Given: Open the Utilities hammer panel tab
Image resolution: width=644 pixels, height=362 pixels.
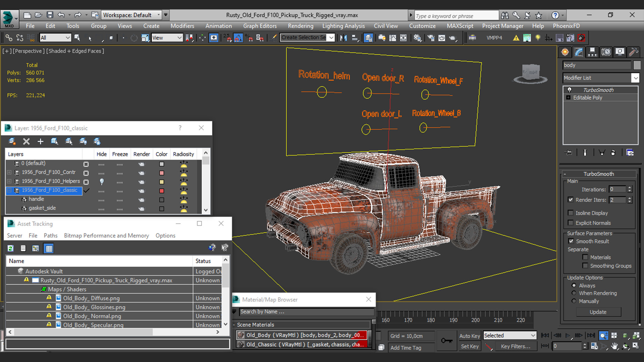Looking at the screenshot, I should click(x=633, y=52).
